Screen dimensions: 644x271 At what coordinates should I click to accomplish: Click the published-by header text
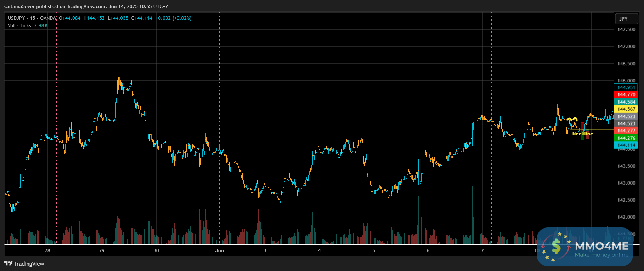(86, 6)
